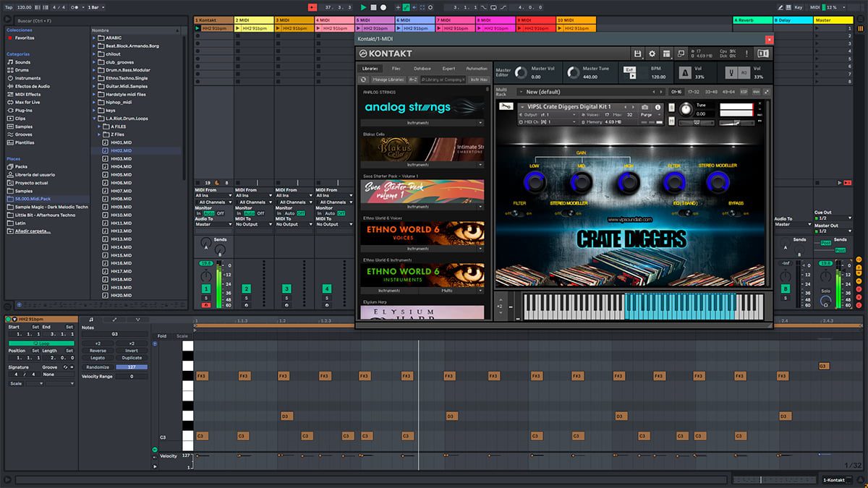
Task: Switch to Kontakt Expert tab
Action: tap(448, 68)
